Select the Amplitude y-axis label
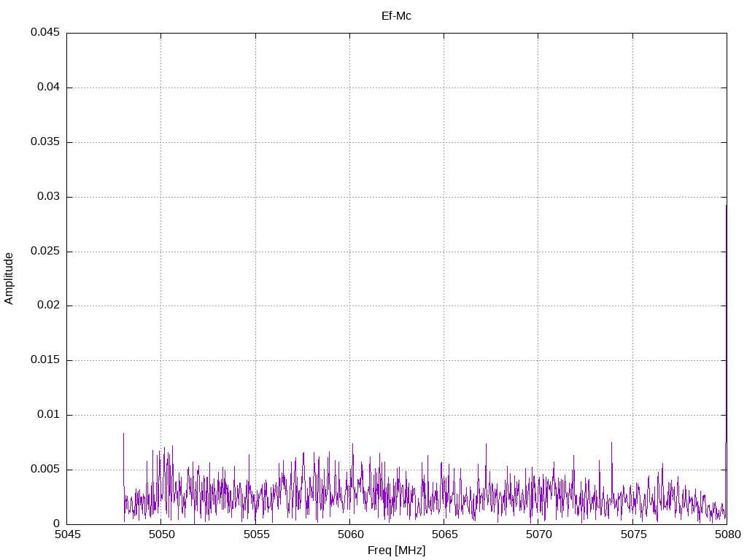 point(9,279)
